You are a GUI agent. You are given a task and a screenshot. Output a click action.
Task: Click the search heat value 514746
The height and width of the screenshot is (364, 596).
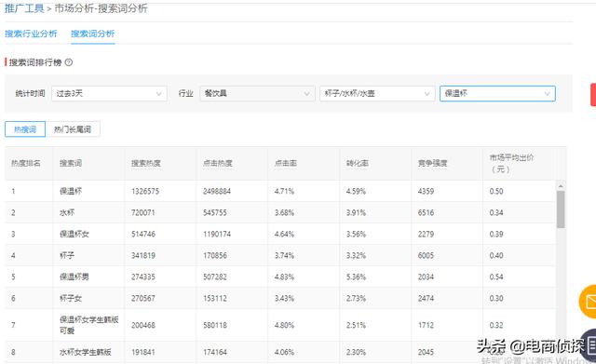143,234
